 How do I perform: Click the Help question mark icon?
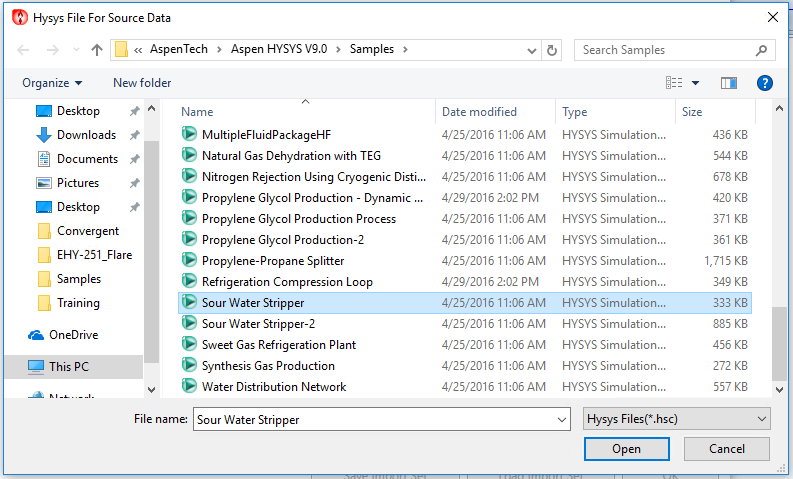764,83
